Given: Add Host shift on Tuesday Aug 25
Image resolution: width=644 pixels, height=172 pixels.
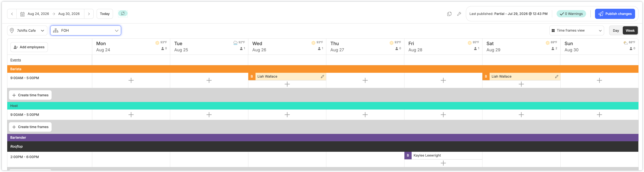Looking at the screenshot, I should [x=209, y=115].
